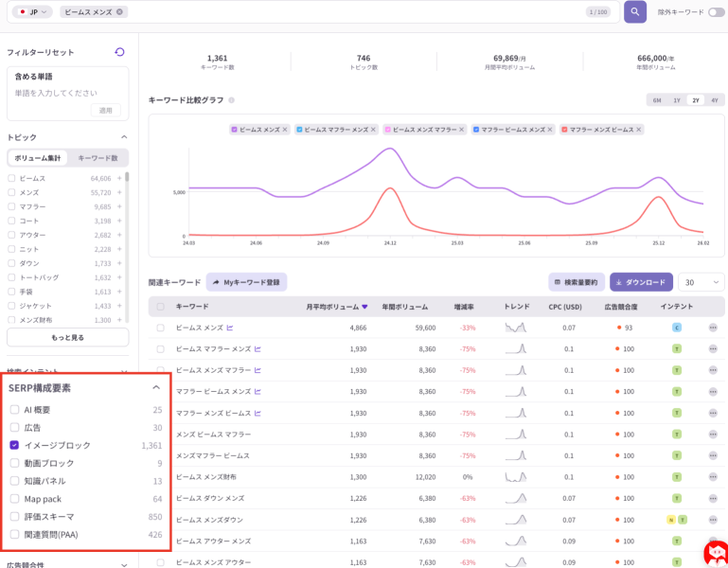Open the red chat mascot icon

[717, 554]
